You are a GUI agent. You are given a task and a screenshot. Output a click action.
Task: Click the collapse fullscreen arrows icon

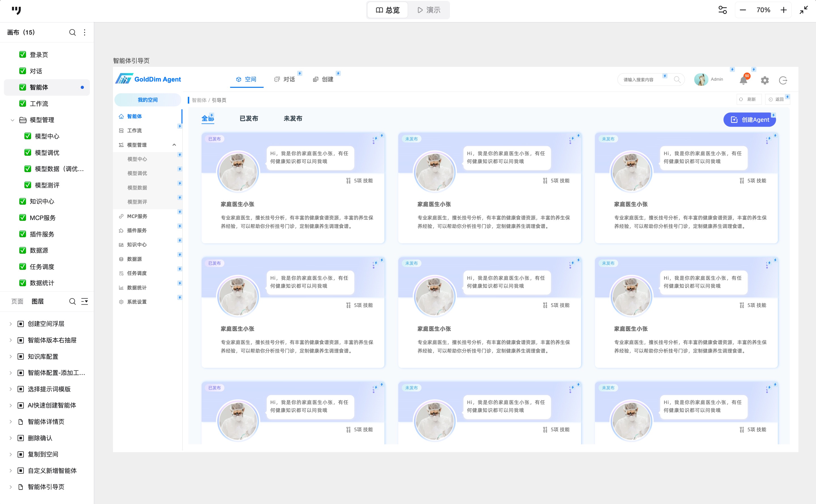(804, 10)
